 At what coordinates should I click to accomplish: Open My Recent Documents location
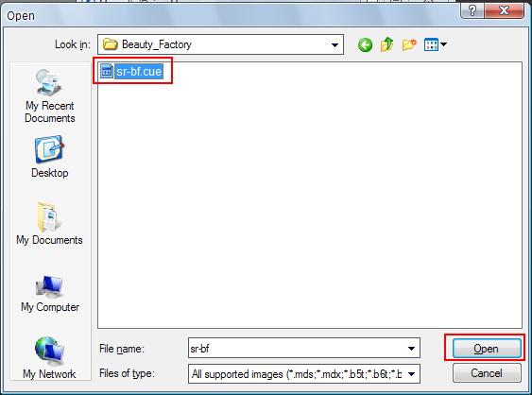(x=50, y=96)
